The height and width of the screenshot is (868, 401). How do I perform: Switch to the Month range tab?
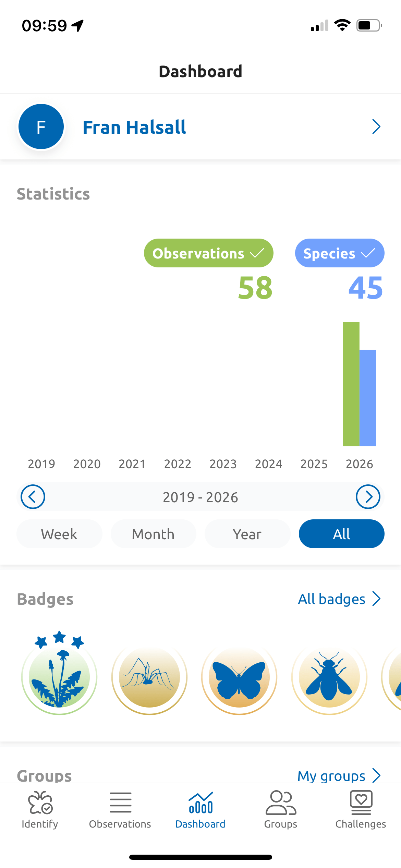point(154,534)
